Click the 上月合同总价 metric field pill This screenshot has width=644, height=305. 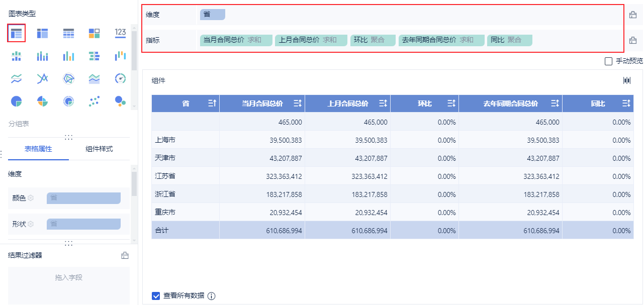point(311,40)
